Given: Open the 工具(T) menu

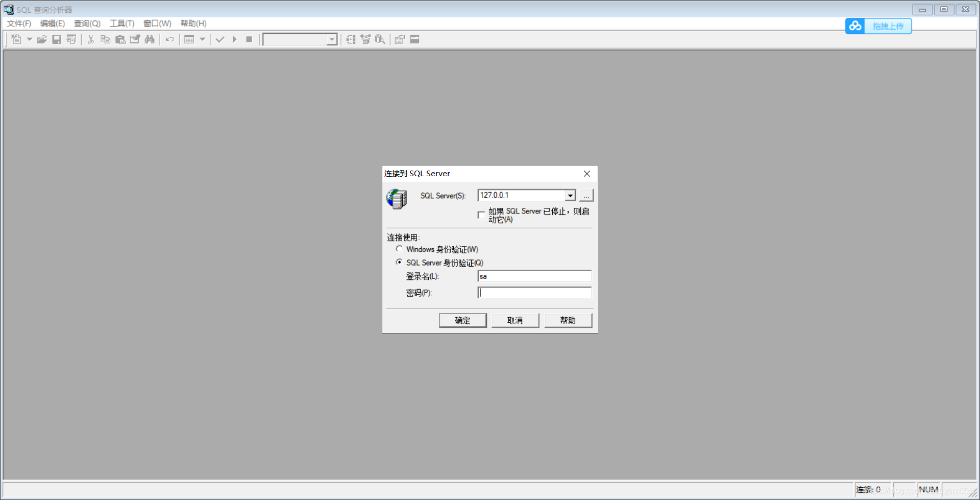Looking at the screenshot, I should 122,23.
